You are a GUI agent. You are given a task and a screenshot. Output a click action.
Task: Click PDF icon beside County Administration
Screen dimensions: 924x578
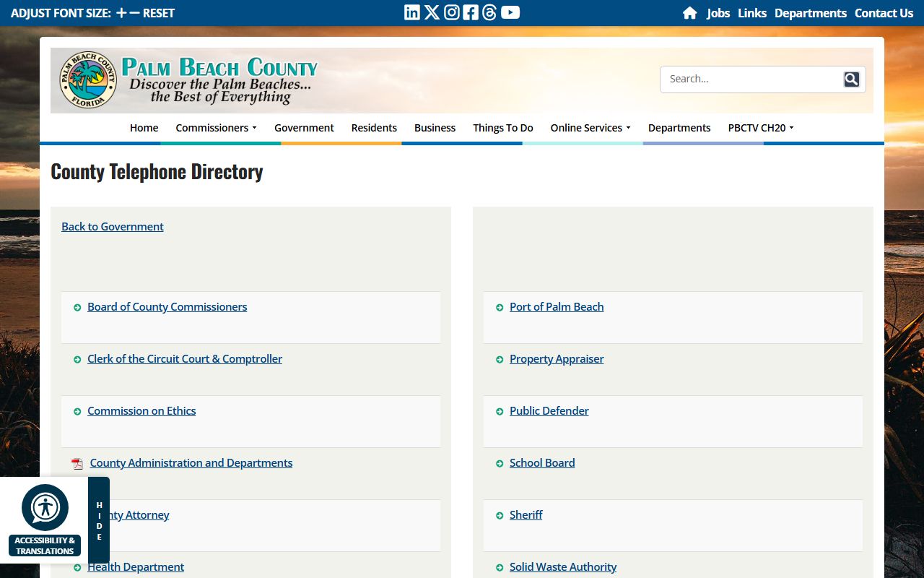[x=77, y=464]
